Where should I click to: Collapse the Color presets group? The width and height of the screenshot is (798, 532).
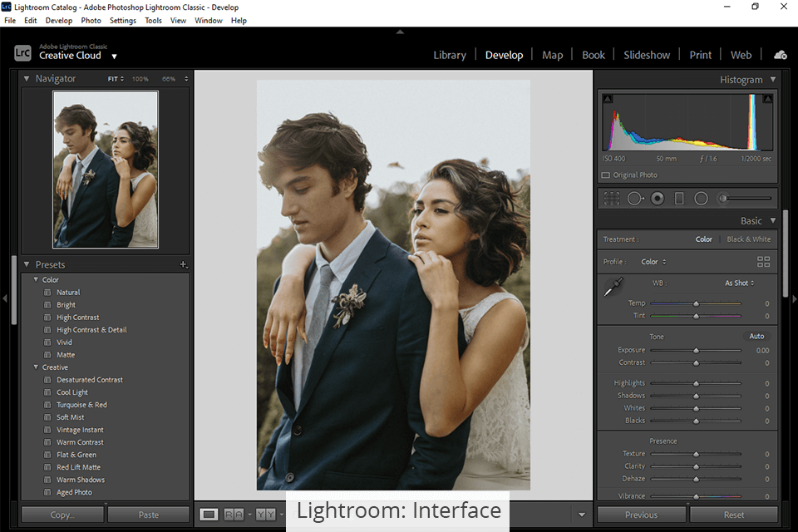click(x=36, y=279)
